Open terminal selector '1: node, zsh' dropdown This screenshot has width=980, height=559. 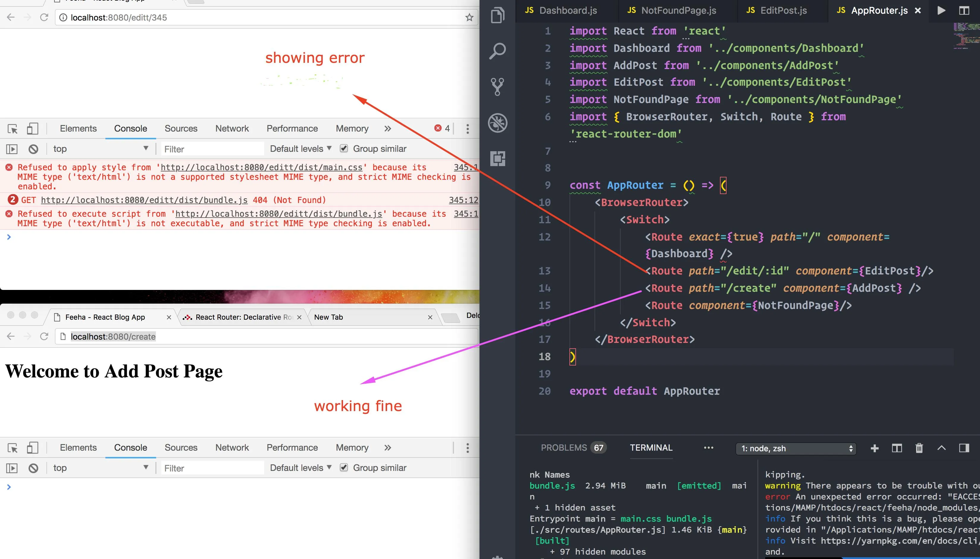(796, 449)
